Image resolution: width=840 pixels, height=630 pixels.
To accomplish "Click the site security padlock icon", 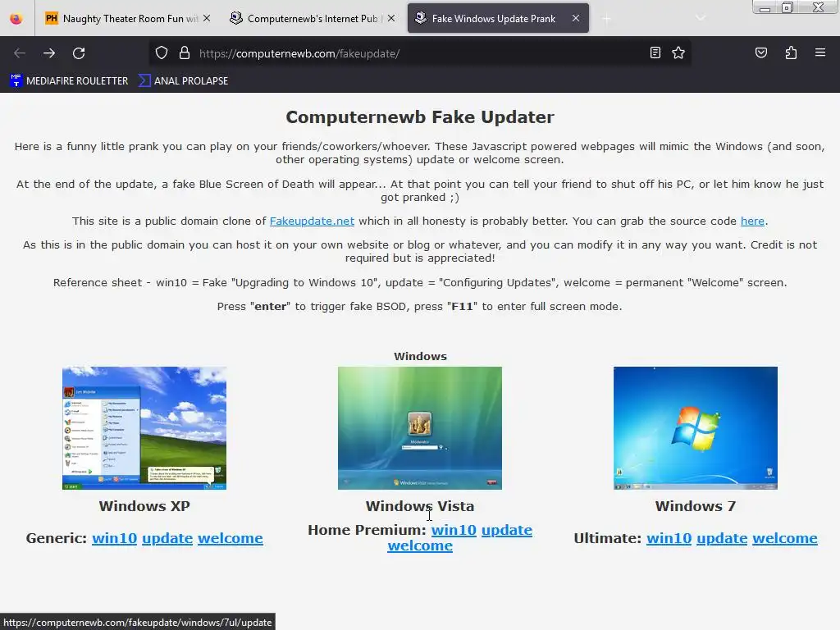I will (185, 53).
